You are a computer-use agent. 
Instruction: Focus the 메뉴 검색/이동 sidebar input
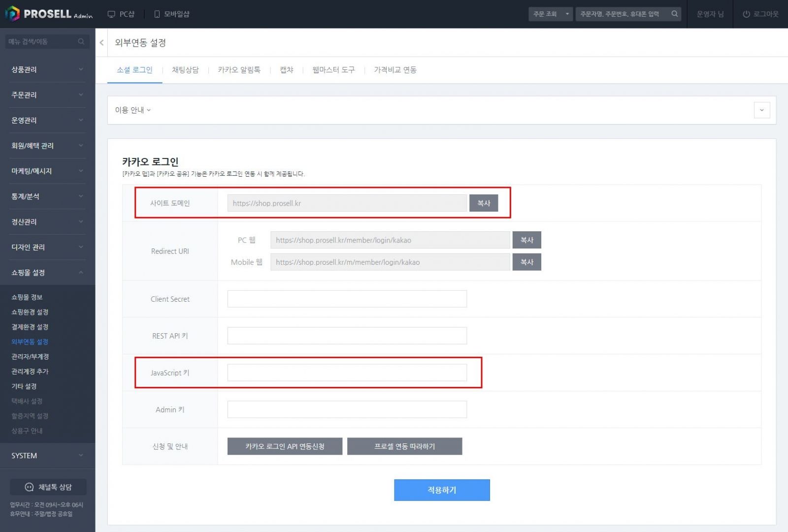[x=42, y=42]
